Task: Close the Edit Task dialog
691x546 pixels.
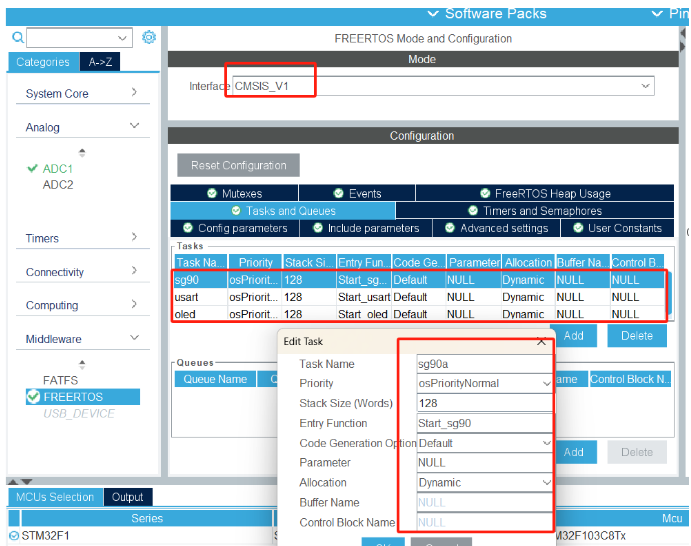Action: 542,342
